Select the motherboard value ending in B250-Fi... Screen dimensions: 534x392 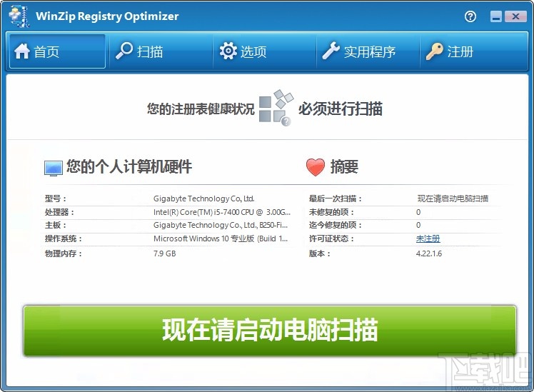point(221,225)
